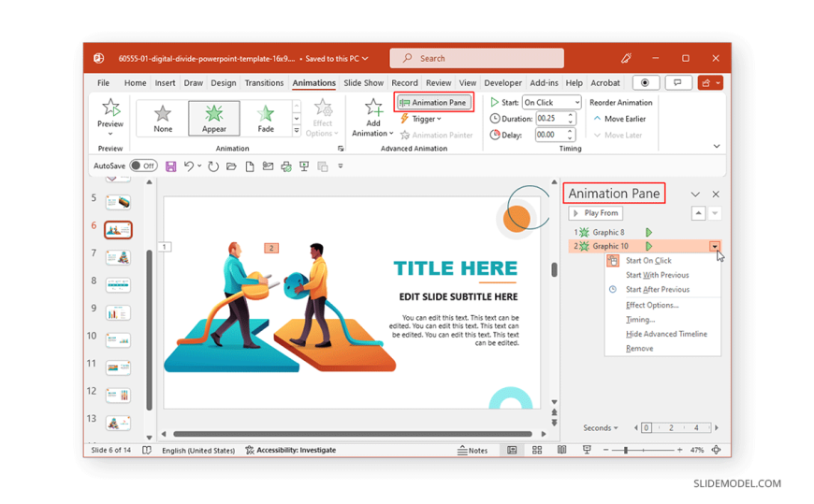Click the zoom in plus button

(679, 450)
